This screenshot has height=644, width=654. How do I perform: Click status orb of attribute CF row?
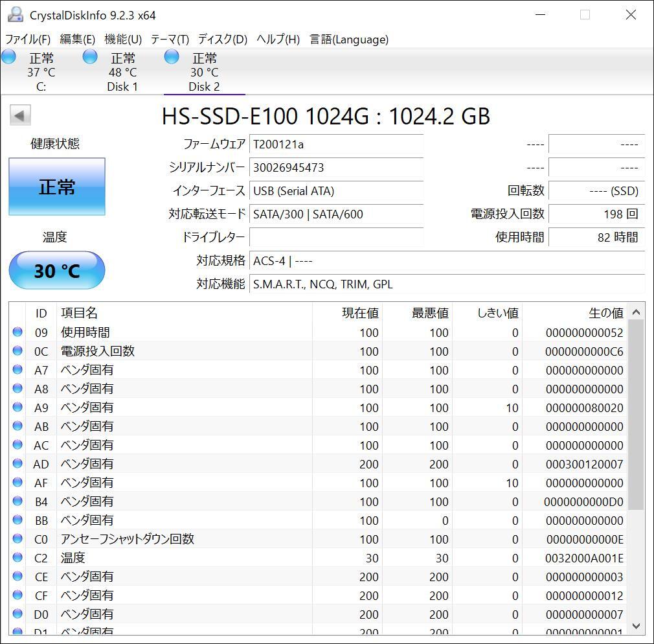coord(17,595)
